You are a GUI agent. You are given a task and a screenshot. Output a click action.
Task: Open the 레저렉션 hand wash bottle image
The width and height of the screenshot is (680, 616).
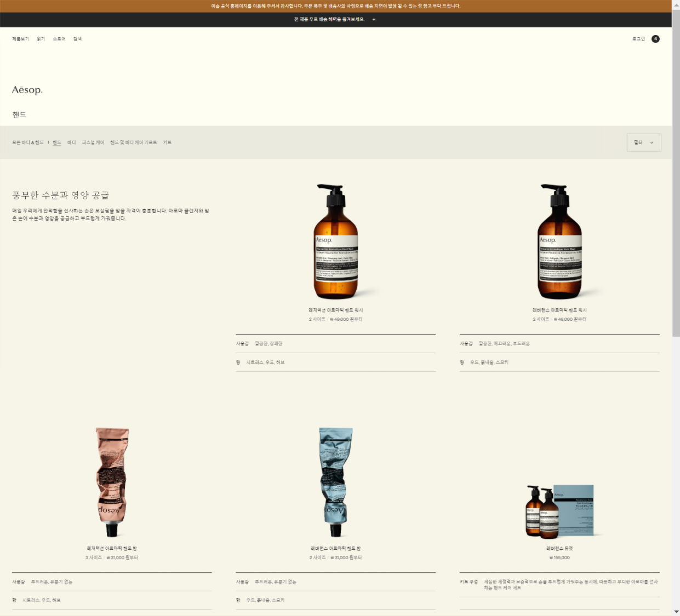pos(336,241)
